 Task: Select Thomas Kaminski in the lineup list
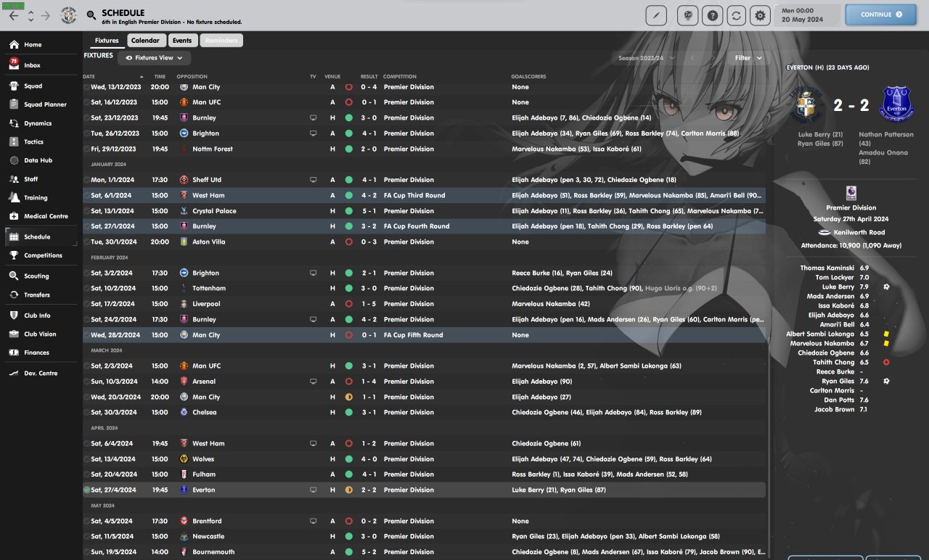[x=827, y=268]
